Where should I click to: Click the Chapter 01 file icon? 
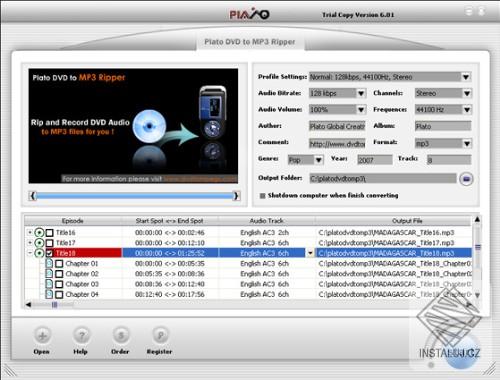point(49,263)
